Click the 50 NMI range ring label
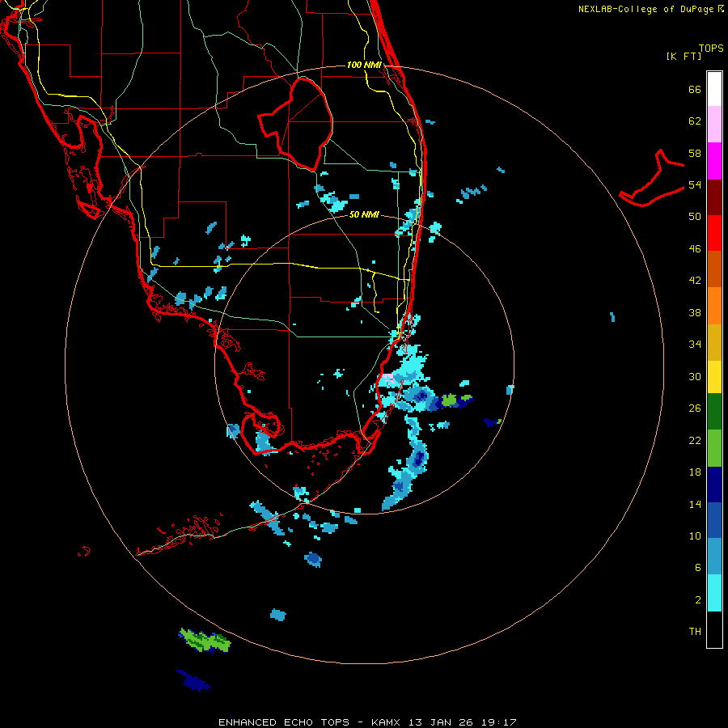 364,214
